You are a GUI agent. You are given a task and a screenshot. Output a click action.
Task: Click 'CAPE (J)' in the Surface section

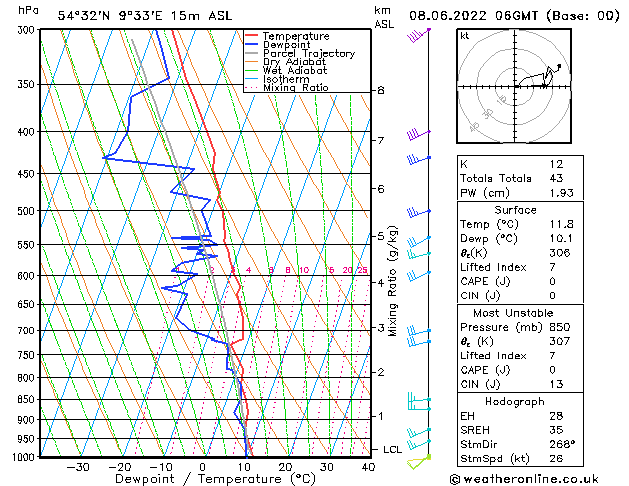485,281
